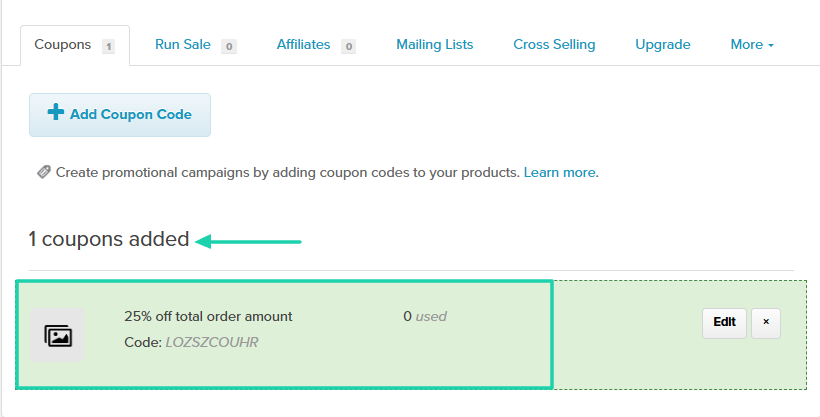Edit the 25% off coupon
Image resolution: width=820 pixels, height=417 pixels.
coord(724,323)
